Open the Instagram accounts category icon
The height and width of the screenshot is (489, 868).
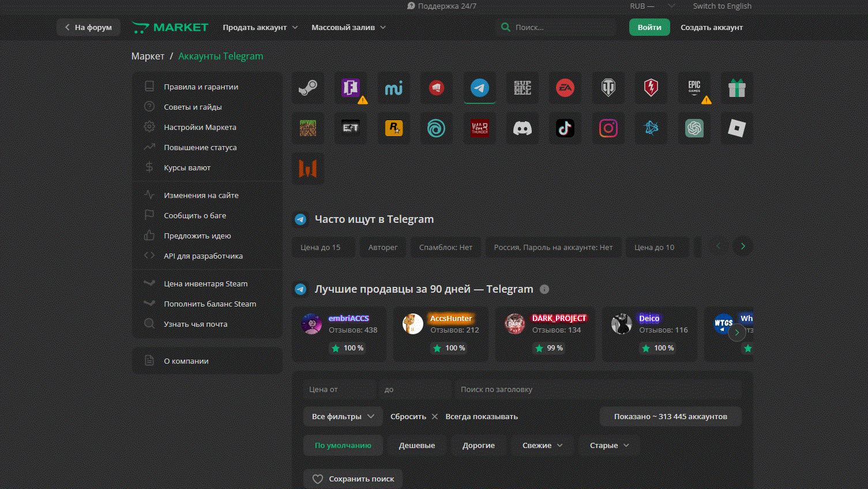click(x=608, y=128)
